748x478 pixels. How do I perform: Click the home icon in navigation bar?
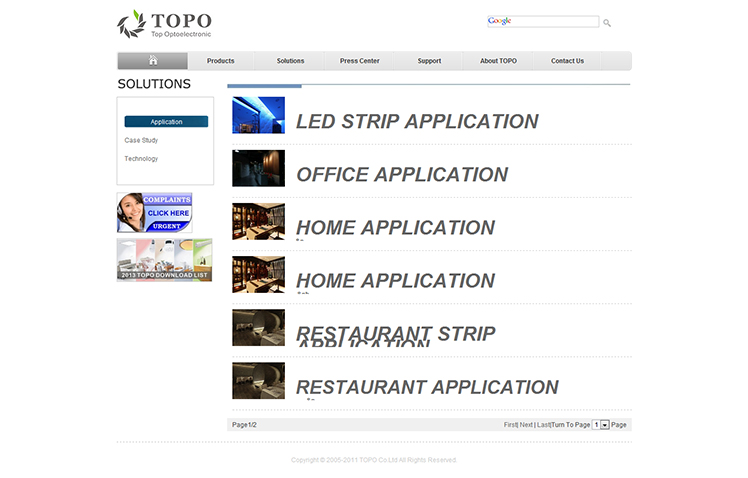153,61
